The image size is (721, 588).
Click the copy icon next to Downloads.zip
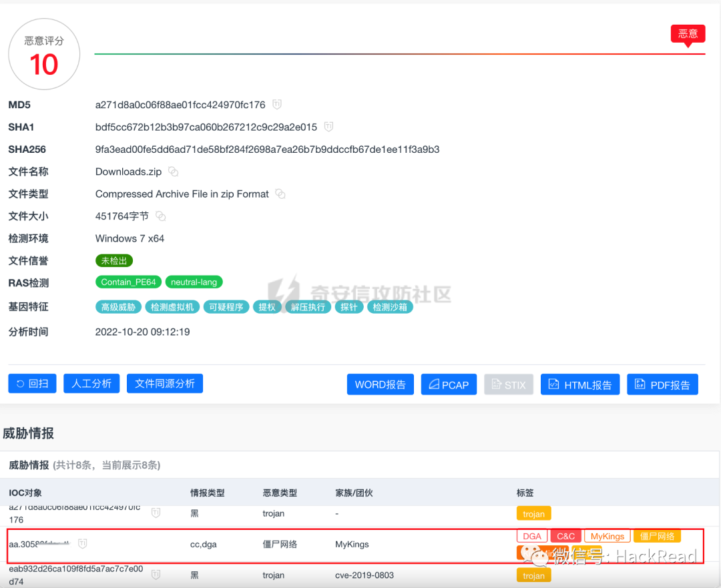(x=174, y=172)
